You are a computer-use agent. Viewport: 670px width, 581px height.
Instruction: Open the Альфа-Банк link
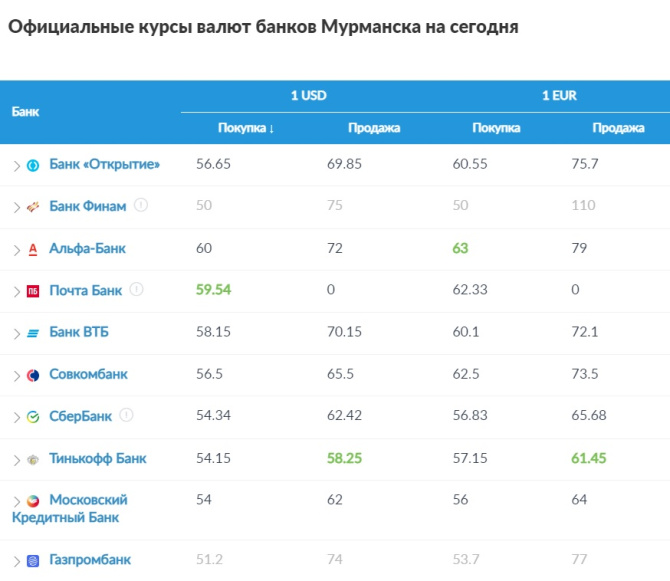[x=88, y=248]
